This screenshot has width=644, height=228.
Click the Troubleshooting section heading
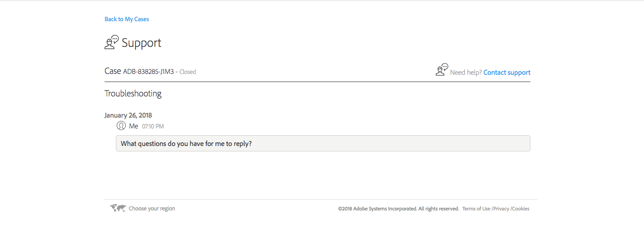(133, 94)
